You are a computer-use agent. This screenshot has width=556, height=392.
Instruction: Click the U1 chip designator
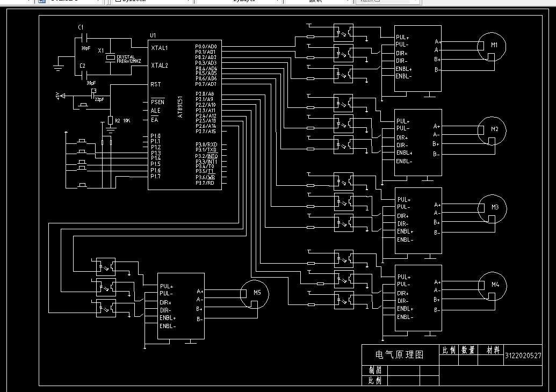pos(153,35)
